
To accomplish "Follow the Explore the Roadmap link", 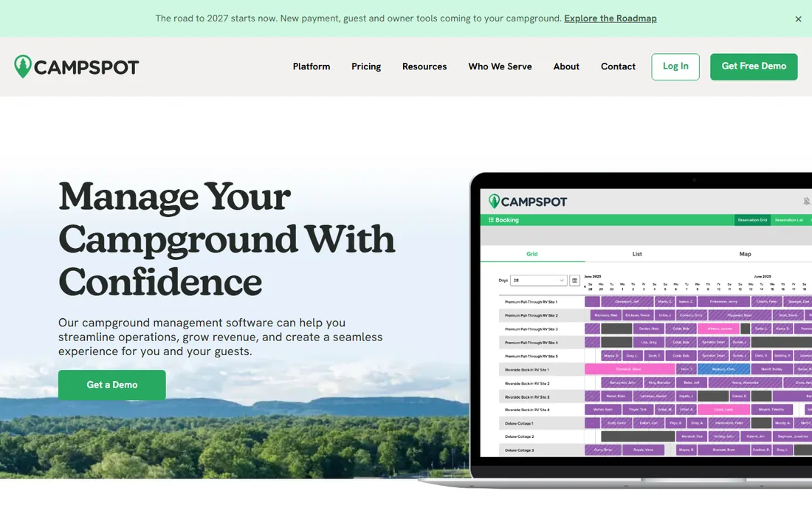I will [610, 18].
